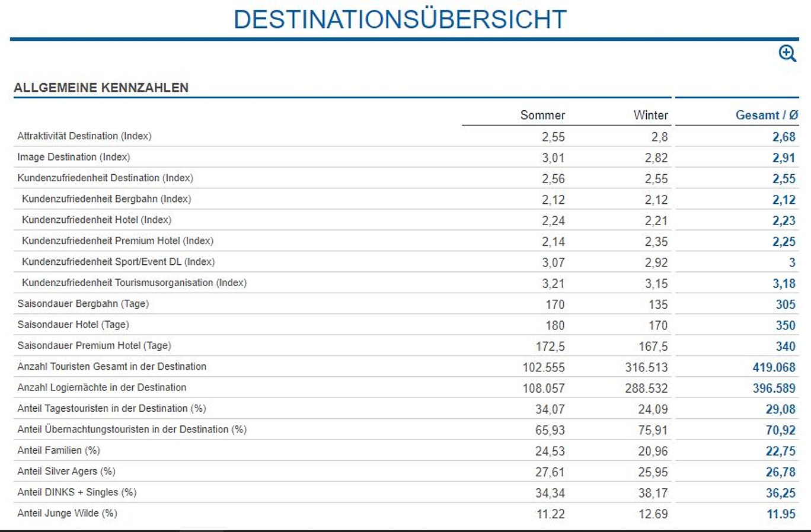This screenshot has height=532, width=811.
Task: Click the Sommer column header
Action: pyautogui.click(x=542, y=115)
